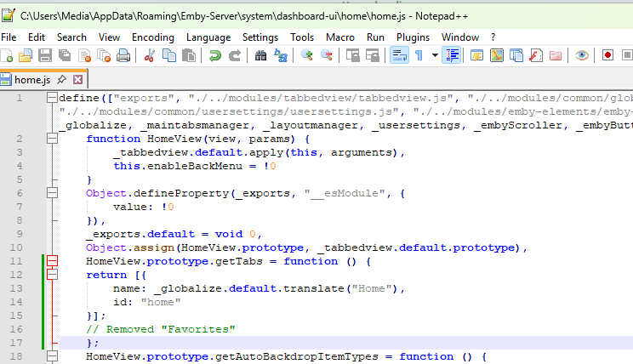Open dropdown arrow beside pilcrow icon
633x364 pixels.
(x=435, y=55)
